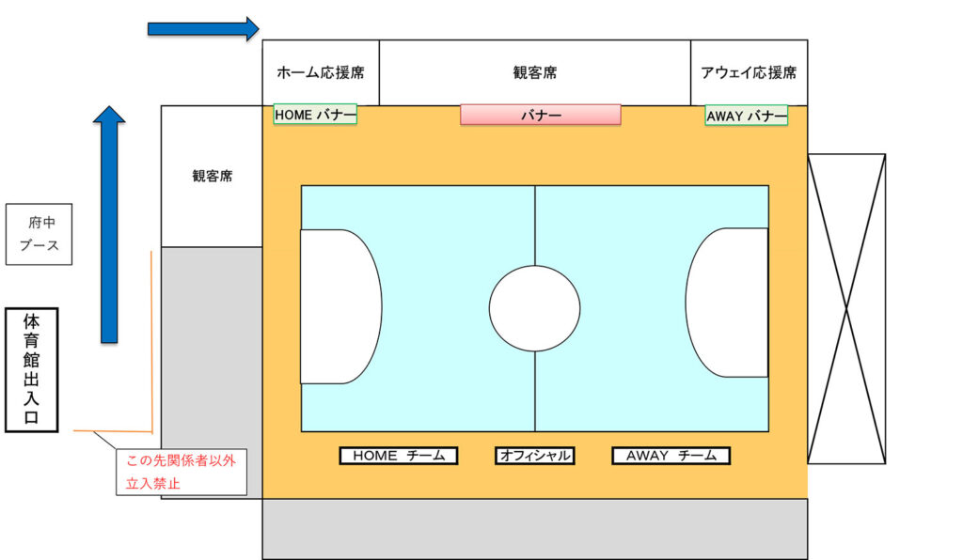This screenshot has width=963, height=560.
Task: Select the crossed-out rectangle beside the court
Action: [x=846, y=308]
